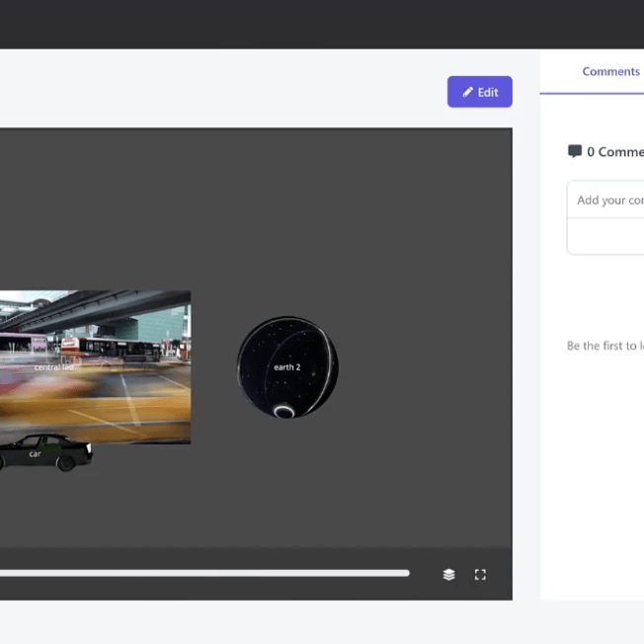Screen dimensions: 644x644
Task: Click the speech bubble comments icon
Action: 574,151
